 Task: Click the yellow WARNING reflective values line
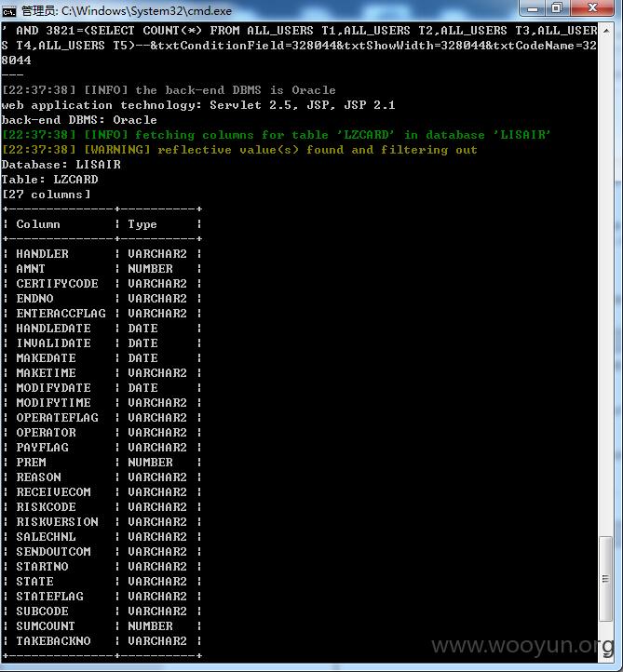(x=239, y=150)
